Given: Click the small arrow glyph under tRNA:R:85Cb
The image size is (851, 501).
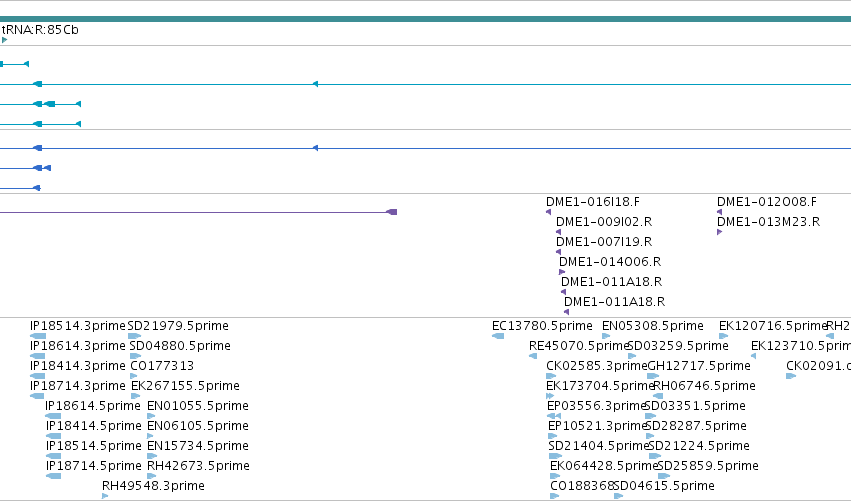Looking at the screenshot, I should coord(4,40).
